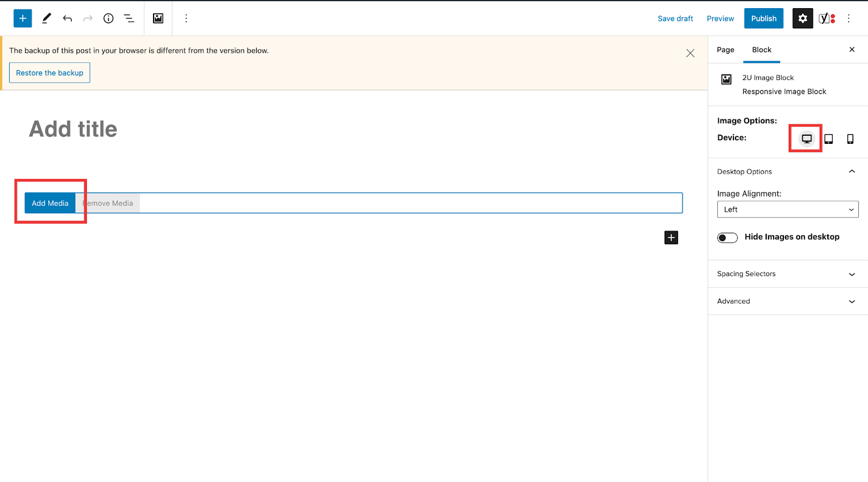The image size is (868, 482).
Task: Switch to the Page tab
Action: coord(725,50)
